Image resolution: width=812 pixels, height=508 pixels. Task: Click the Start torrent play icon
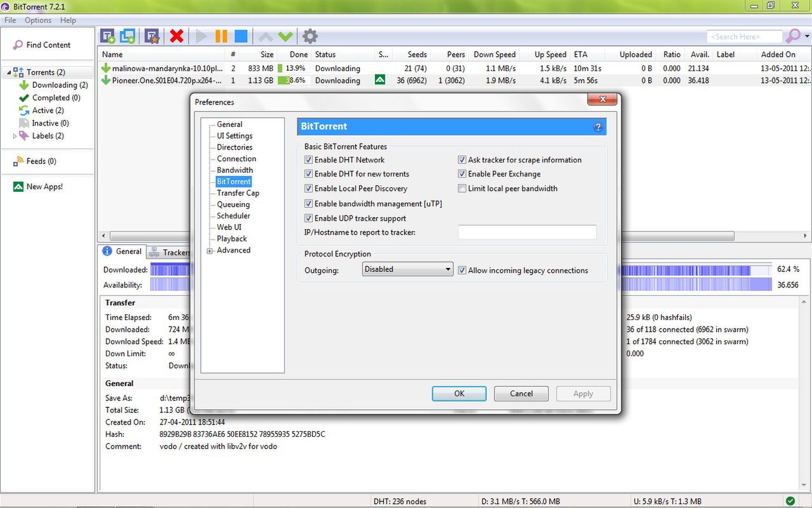[x=202, y=36]
